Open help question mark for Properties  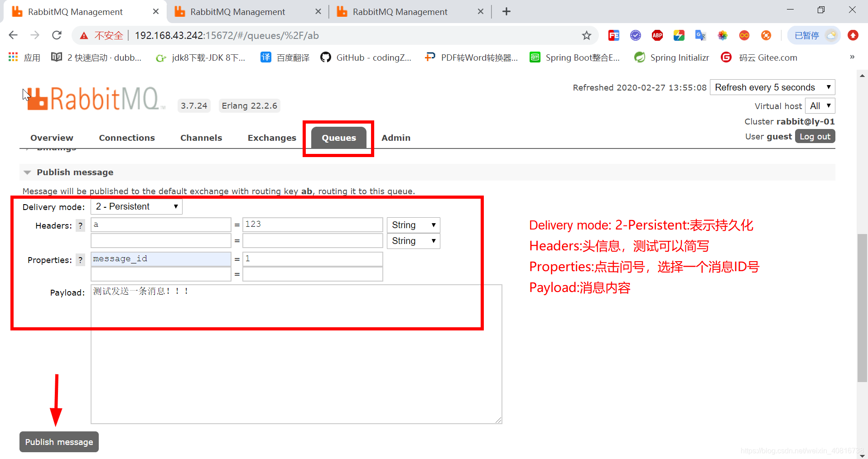(80, 260)
